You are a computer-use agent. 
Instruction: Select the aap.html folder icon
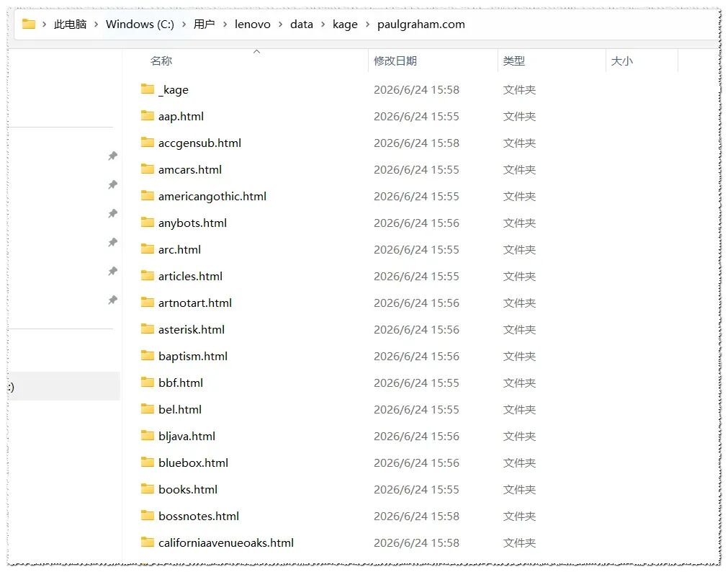point(148,115)
